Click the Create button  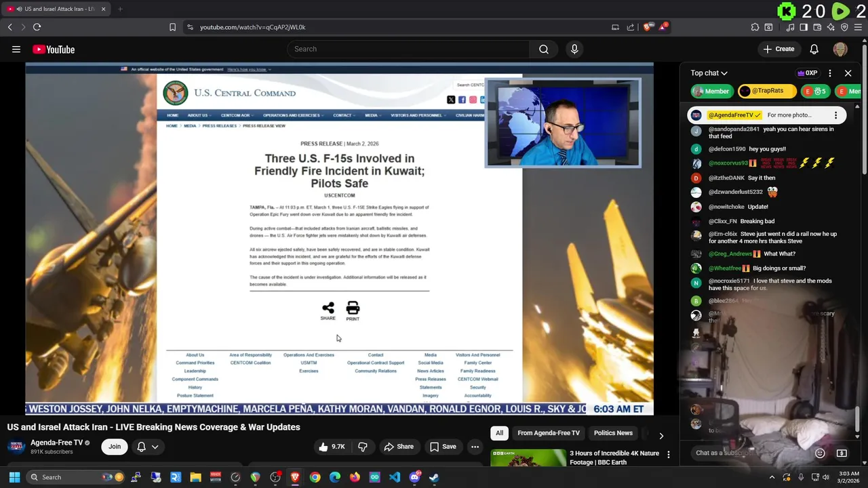click(778, 49)
